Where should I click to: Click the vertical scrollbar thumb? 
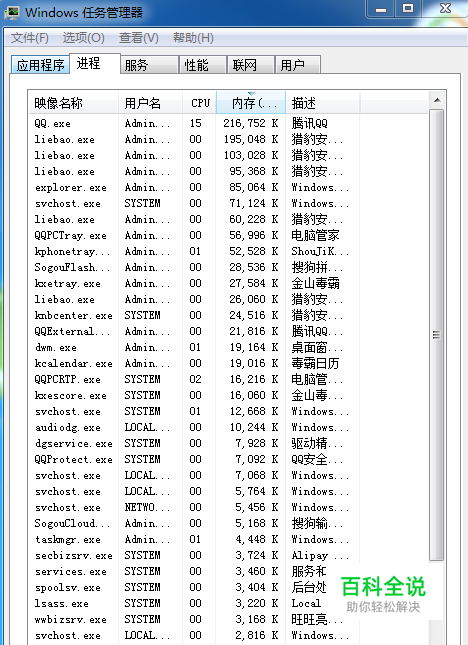click(437, 335)
